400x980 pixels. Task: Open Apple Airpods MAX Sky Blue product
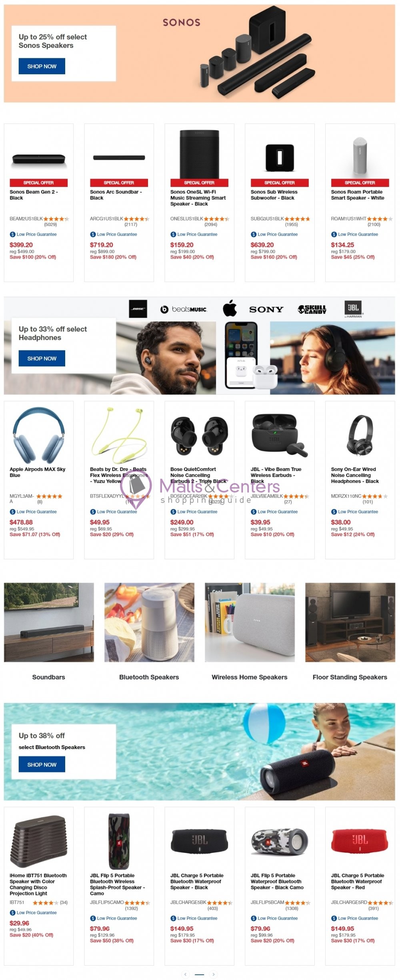pos(37,472)
